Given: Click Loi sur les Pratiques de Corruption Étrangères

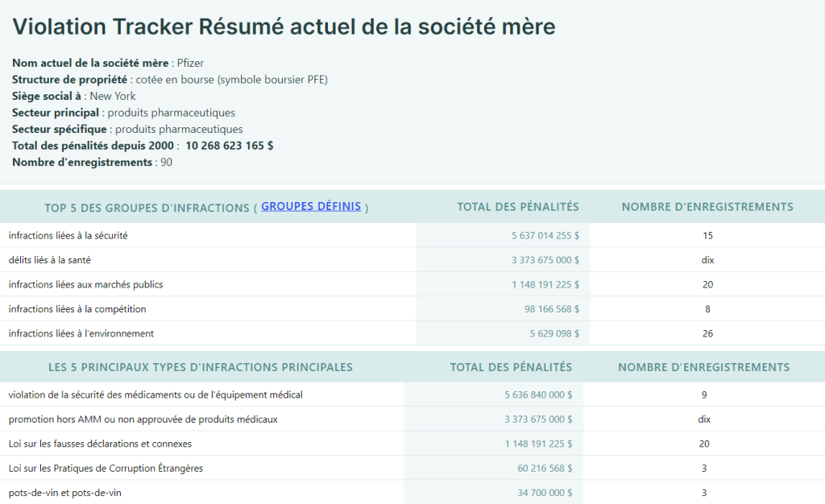Looking at the screenshot, I should coord(106,468).
